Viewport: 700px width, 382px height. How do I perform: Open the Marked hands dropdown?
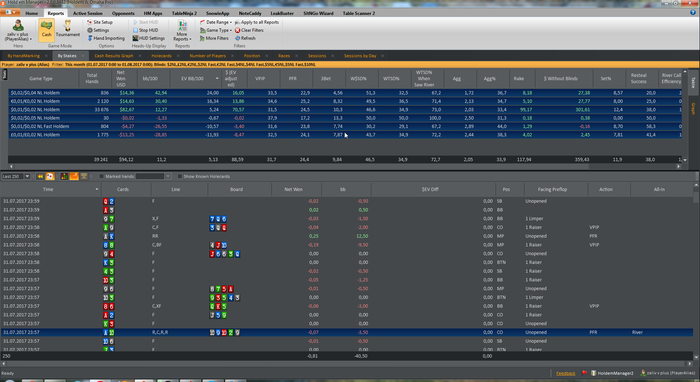click(168, 176)
